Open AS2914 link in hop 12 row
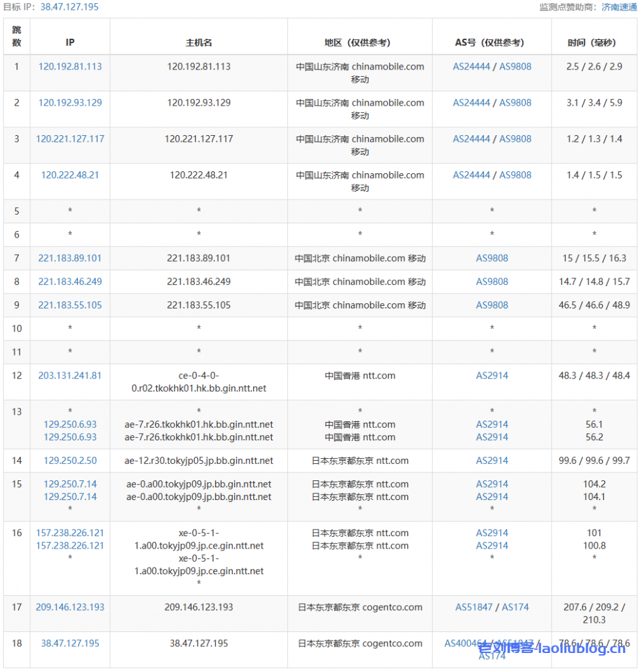Screen dimensions: 642x672 pos(492,375)
